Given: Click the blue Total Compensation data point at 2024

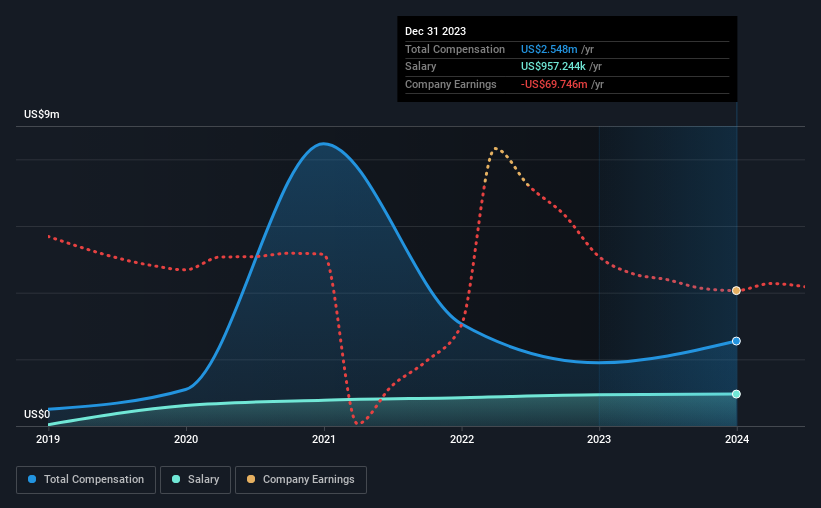Looking at the screenshot, I should click(736, 341).
